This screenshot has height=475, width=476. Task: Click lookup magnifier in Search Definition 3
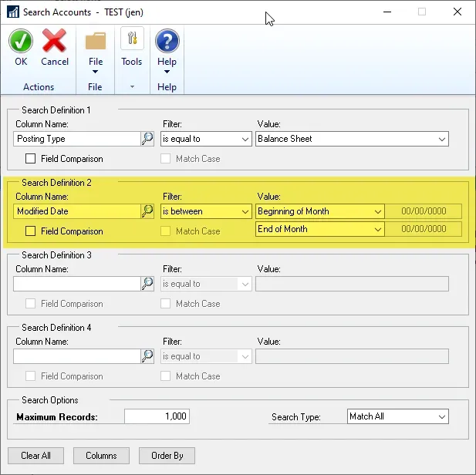[147, 284]
